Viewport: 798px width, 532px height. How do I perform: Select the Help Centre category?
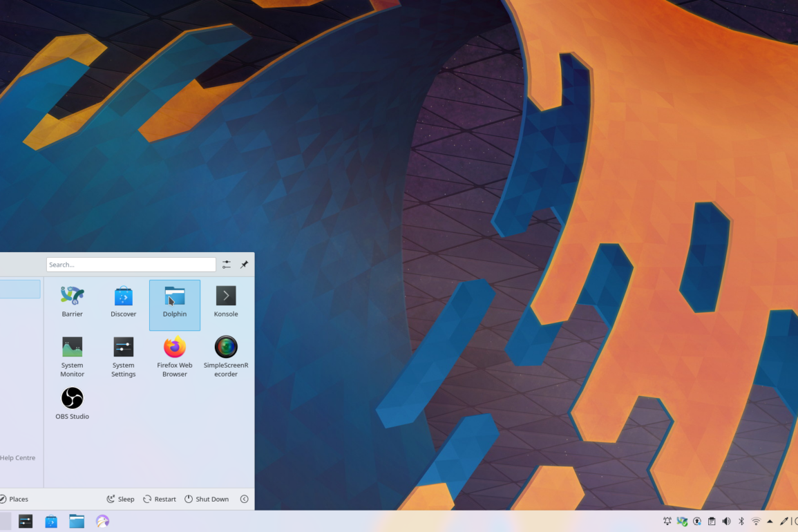click(x=17, y=457)
